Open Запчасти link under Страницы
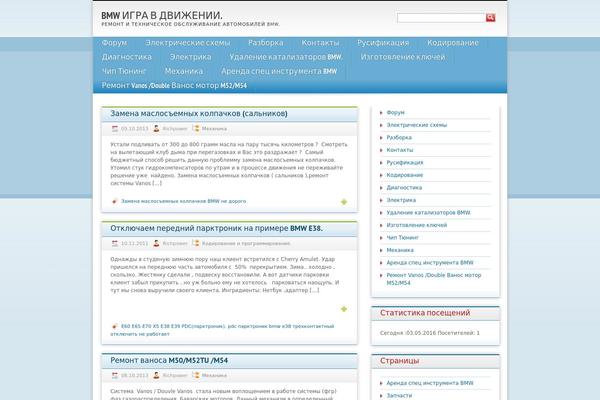Image resolution: width=600 pixels, height=400 pixels. click(x=399, y=395)
